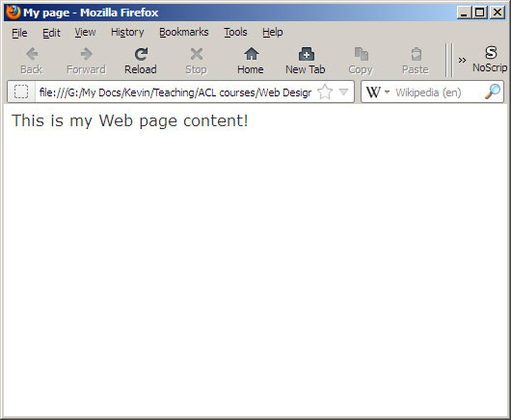Click the Back arrow button

(x=32, y=61)
